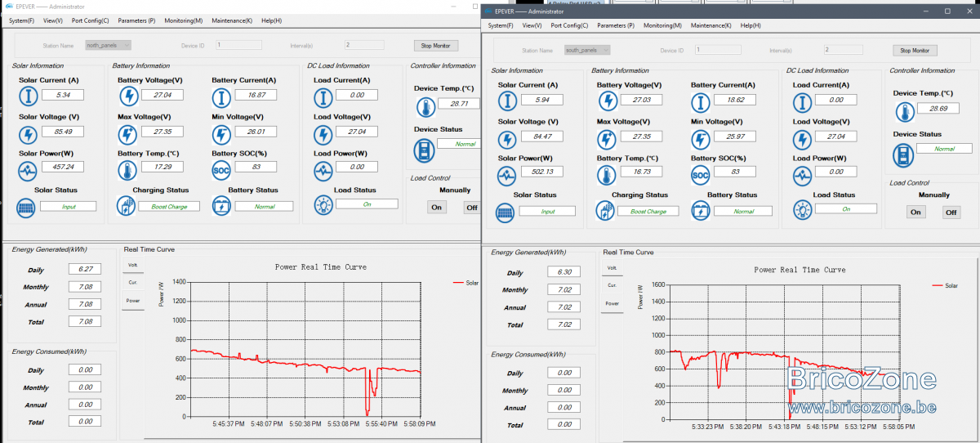Switch load On in right window
980x443 pixels.
tap(915, 213)
